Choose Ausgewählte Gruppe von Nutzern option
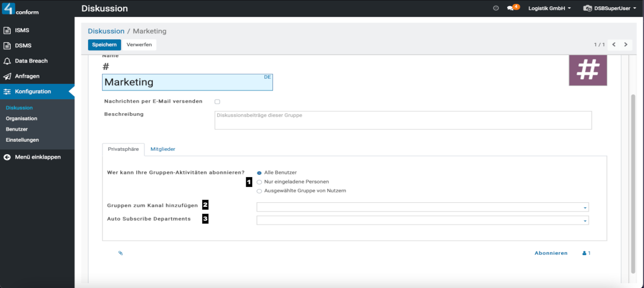The width and height of the screenshot is (644, 288). 259,191
